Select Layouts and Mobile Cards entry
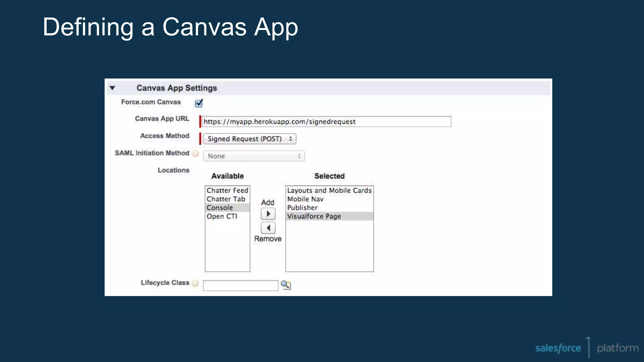 (330, 190)
